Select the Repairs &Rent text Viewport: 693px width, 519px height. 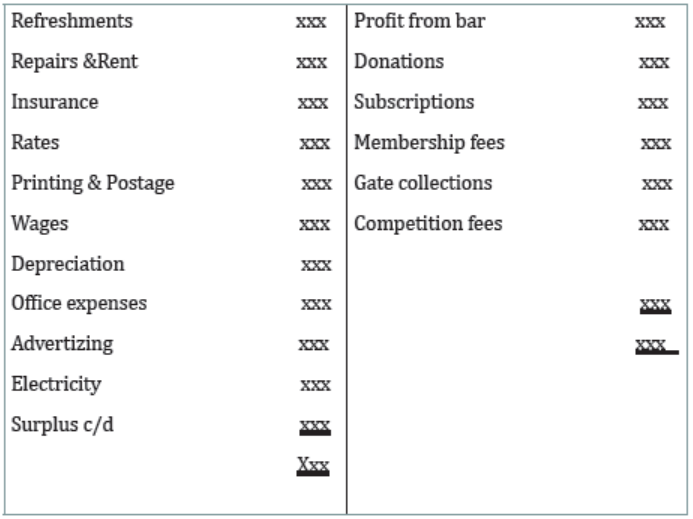pos(74,61)
